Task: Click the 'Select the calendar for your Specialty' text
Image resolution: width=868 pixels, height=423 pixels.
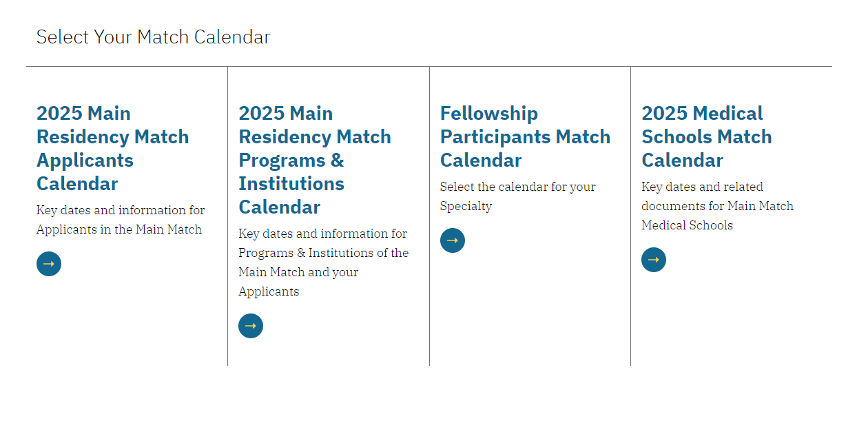Action: [518, 196]
